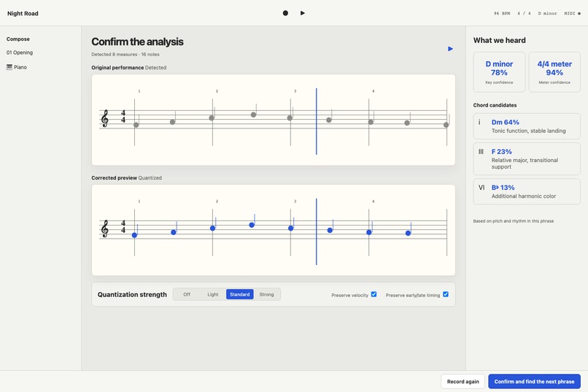
Task: Select the F 23% chord candidate
Action: (527, 159)
